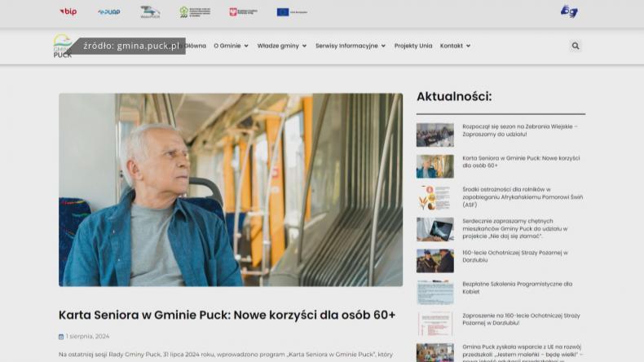Open the logo left of the green tree logo
644x362 pixels.
[150, 12]
